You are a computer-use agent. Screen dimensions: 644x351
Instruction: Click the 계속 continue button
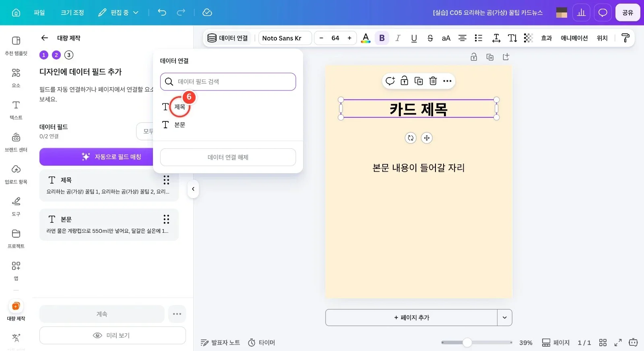(102, 314)
